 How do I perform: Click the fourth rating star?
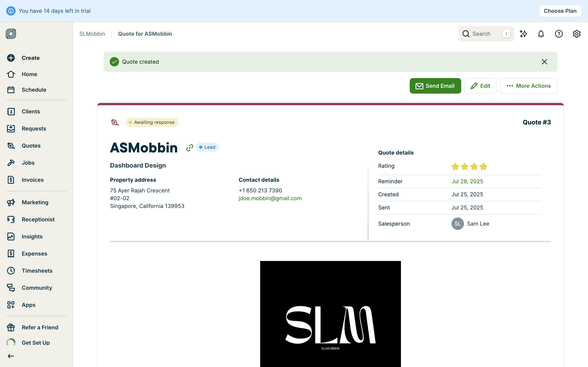pyautogui.click(x=483, y=167)
